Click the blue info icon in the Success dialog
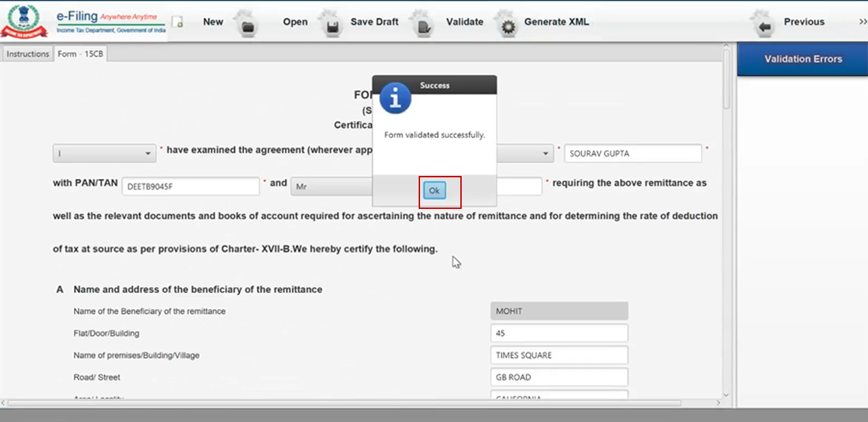This screenshot has height=422, width=868. click(x=395, y=98)
